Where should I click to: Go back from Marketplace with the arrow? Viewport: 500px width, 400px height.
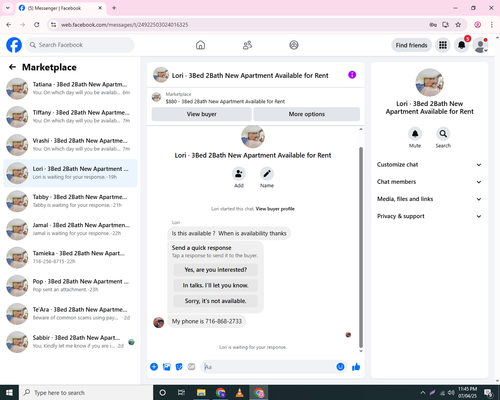pyautogui.click(x=12, y=67)
